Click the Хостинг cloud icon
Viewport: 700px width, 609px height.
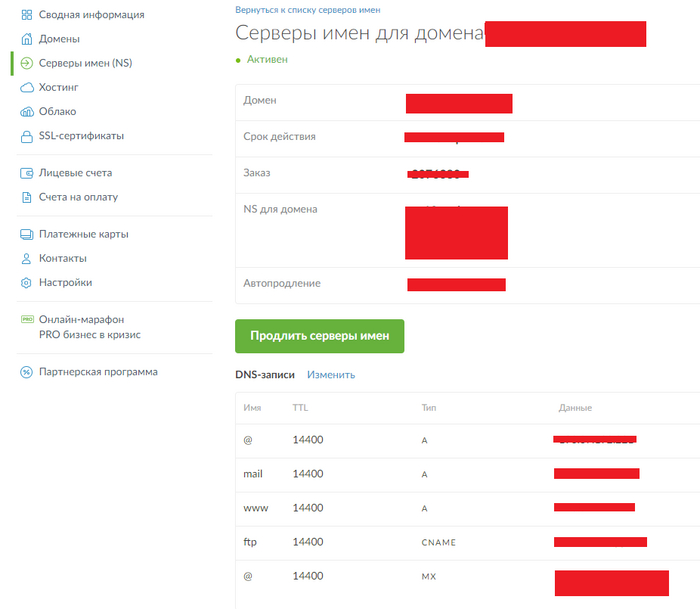coord(27,88)
